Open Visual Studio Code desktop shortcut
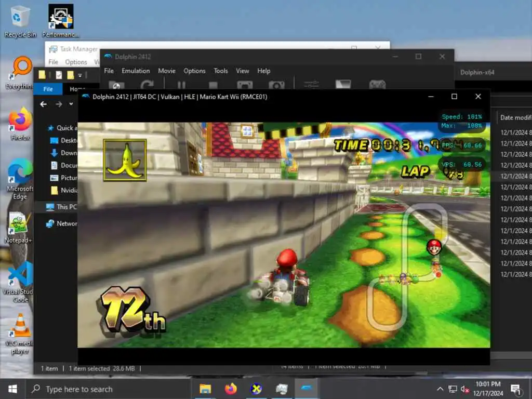The width and height of the screenshot is (532, 399). click(x=20, y=282)
